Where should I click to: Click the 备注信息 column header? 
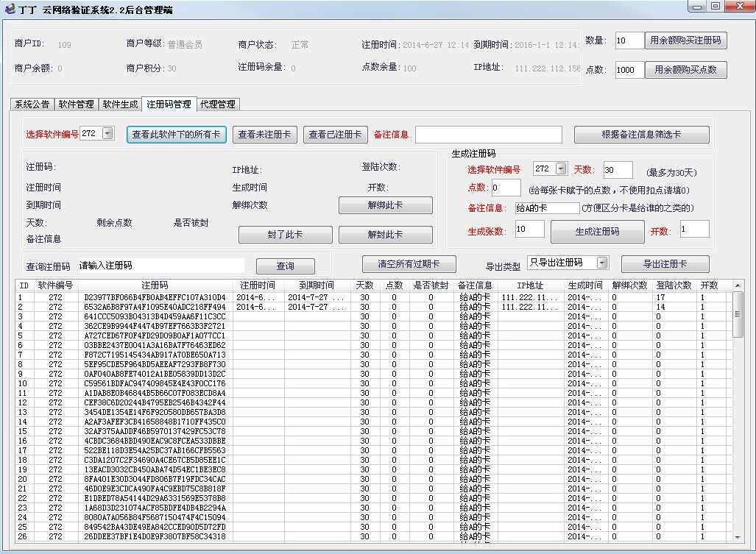pos(476,285)
